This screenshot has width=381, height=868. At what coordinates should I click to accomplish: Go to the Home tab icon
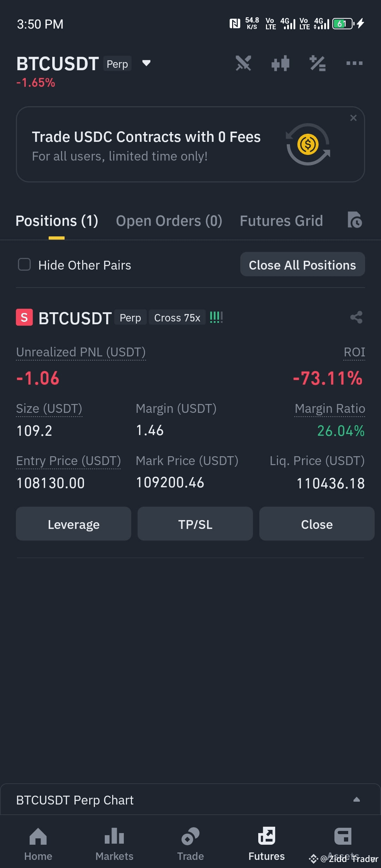pyautogui.click(x=38, y=836)
